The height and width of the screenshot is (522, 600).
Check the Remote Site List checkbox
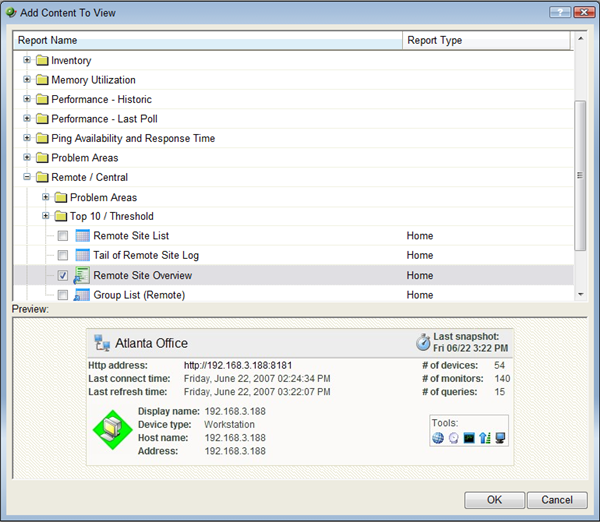click(63, 236)
